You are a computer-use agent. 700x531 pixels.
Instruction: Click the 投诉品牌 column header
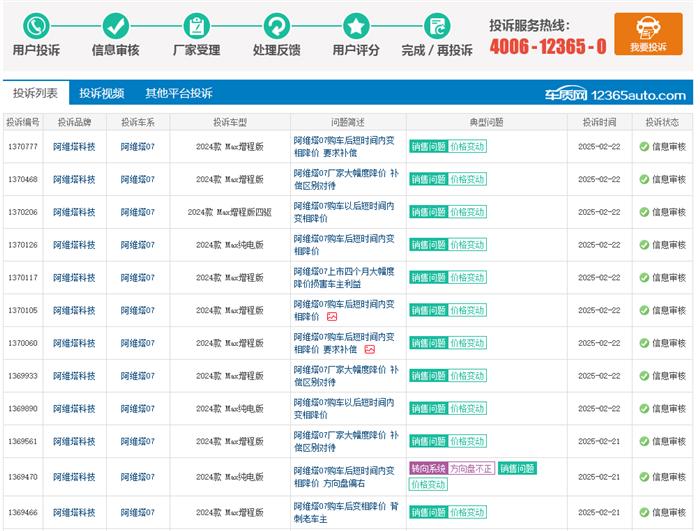pyautogui.click(x=74, y=122)
